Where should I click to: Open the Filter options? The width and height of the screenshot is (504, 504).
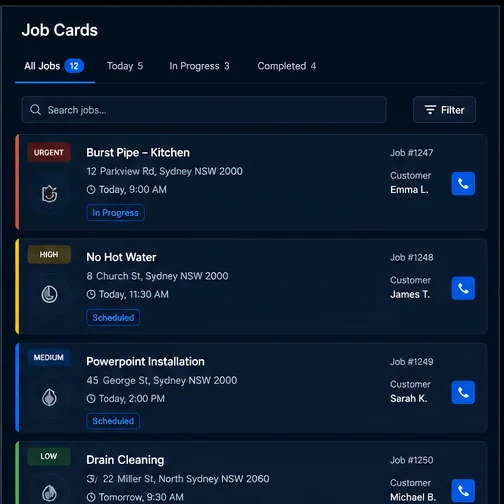click(x=444, y=110)
